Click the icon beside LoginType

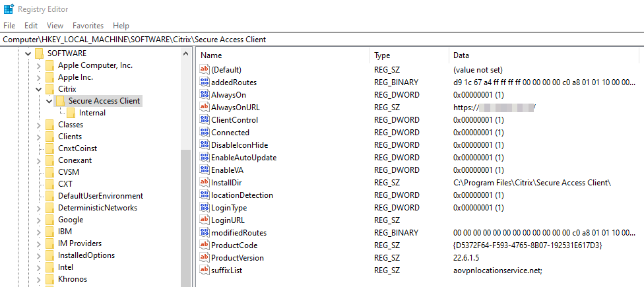pyautogui.click(x=204, y=208)
